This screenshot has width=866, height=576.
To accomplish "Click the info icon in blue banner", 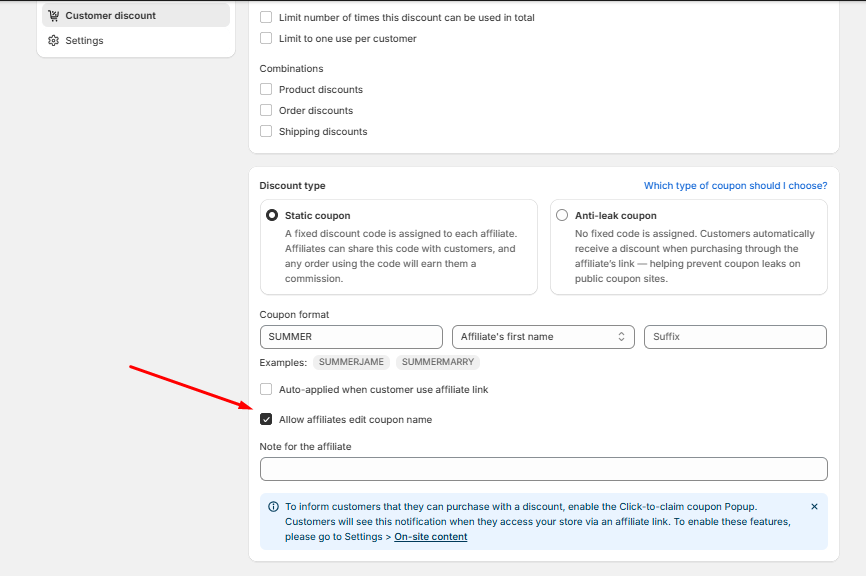I will tap(274, 507).
